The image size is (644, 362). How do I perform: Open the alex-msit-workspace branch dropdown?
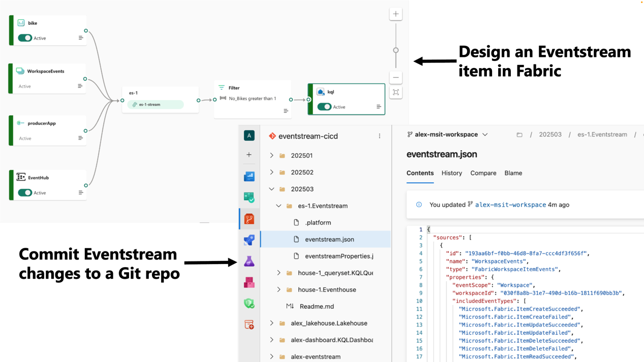click(x=447, y=135)
